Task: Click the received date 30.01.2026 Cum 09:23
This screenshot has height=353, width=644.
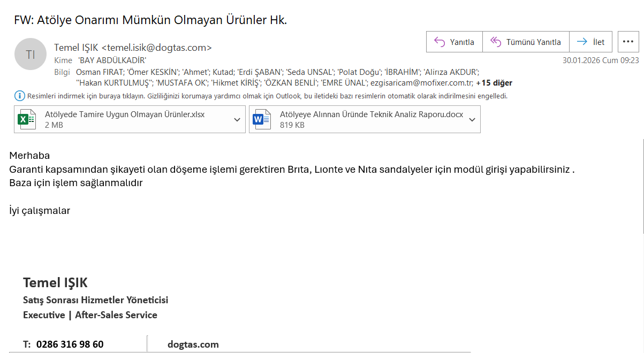Action: [x=601, y=60]
